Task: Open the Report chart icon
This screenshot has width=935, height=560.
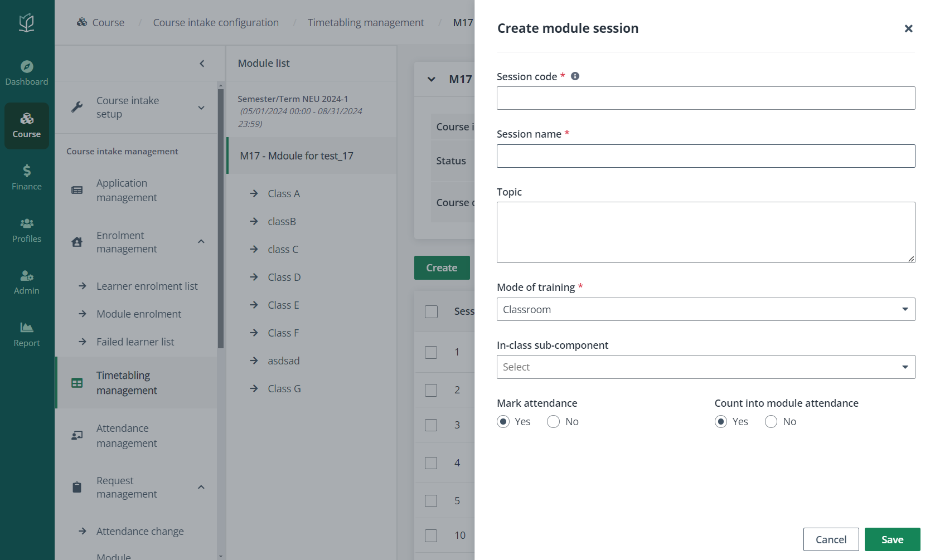Action: coord(27,327)
